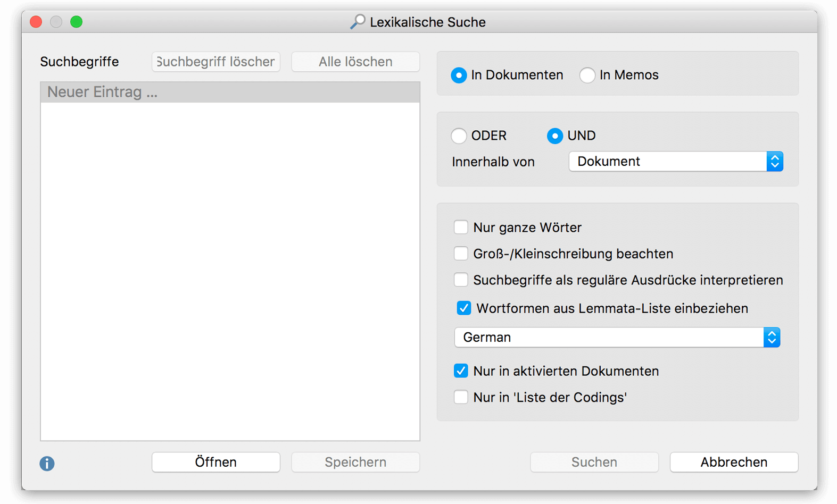Viewport: 837px width, 504px height.
Task: Click the Neuer Eintrag input row
Action: pyautogui.click(x=230, y=92)
